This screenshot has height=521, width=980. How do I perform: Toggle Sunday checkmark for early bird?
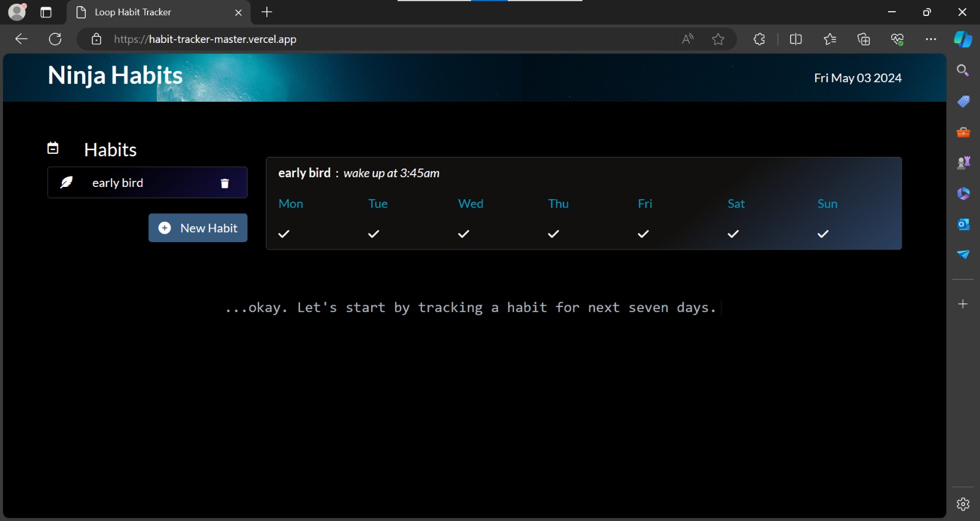823,234
